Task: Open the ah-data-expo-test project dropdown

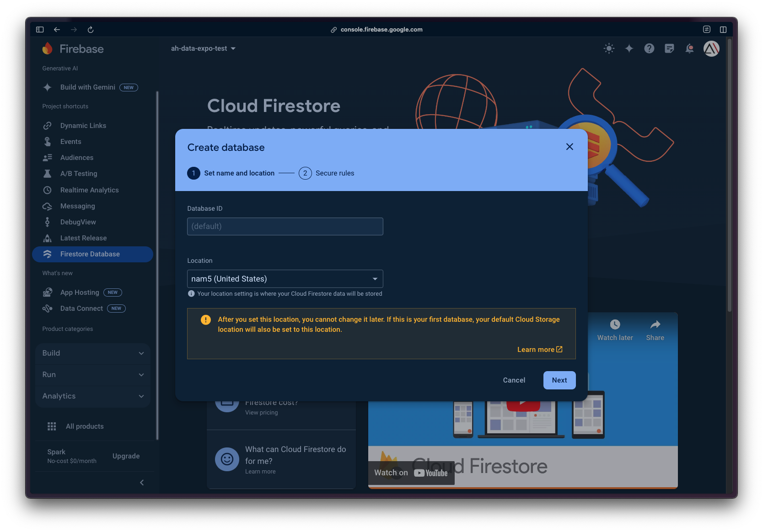Action: click(203, 48)
